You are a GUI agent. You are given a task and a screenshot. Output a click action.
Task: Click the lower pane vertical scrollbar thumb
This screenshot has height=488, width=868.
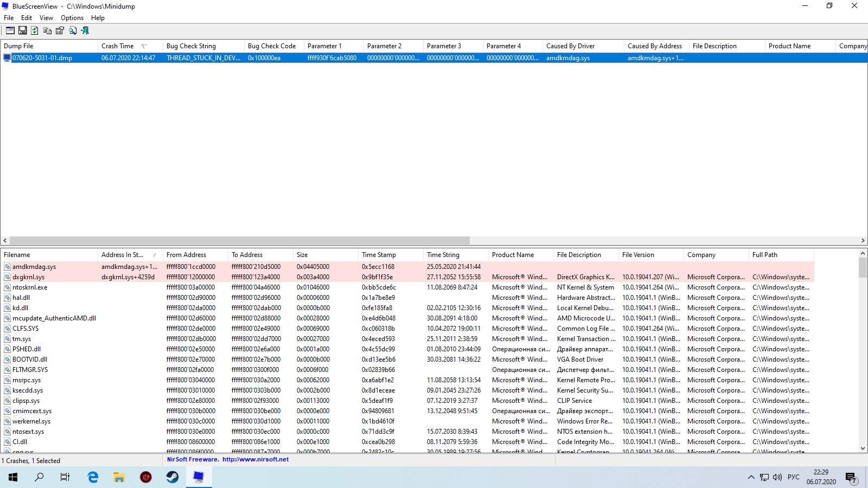click(863, 268)
